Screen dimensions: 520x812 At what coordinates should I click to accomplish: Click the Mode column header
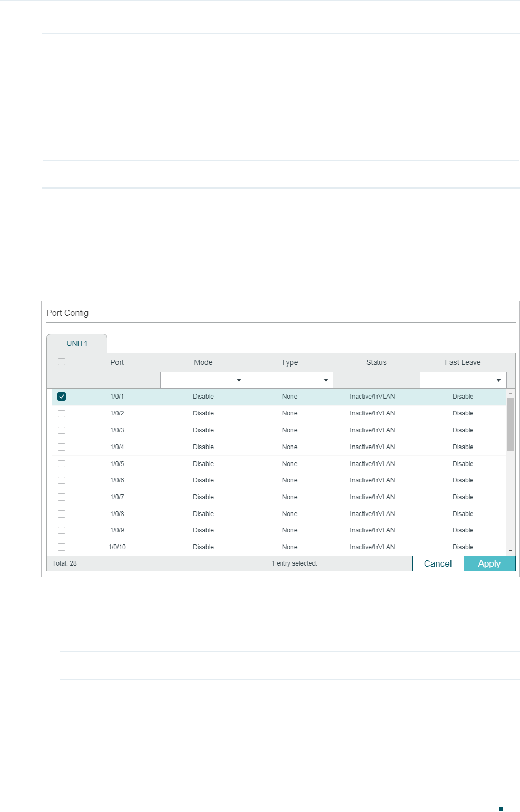[x=203, y=362]
